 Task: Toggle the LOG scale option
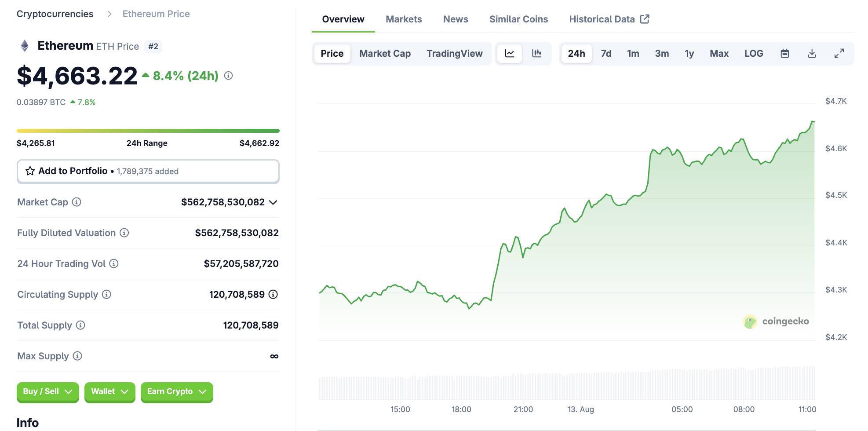click(754, 54)
